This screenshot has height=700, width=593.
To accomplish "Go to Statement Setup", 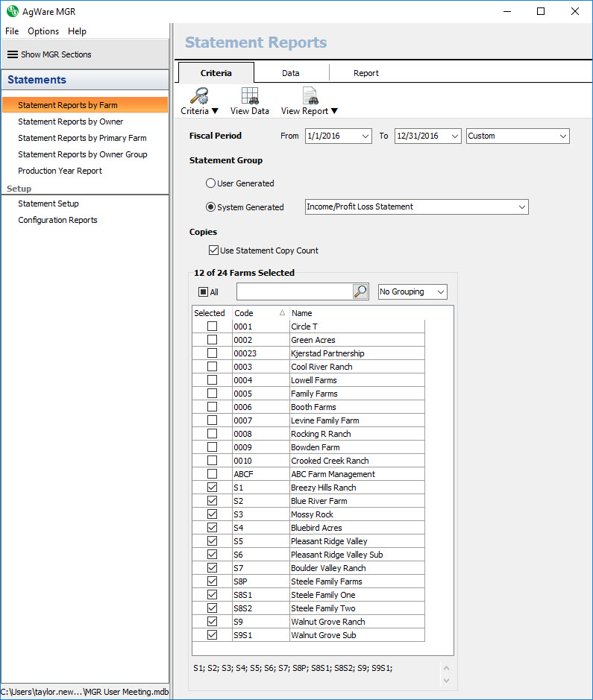I will point(48,204).
